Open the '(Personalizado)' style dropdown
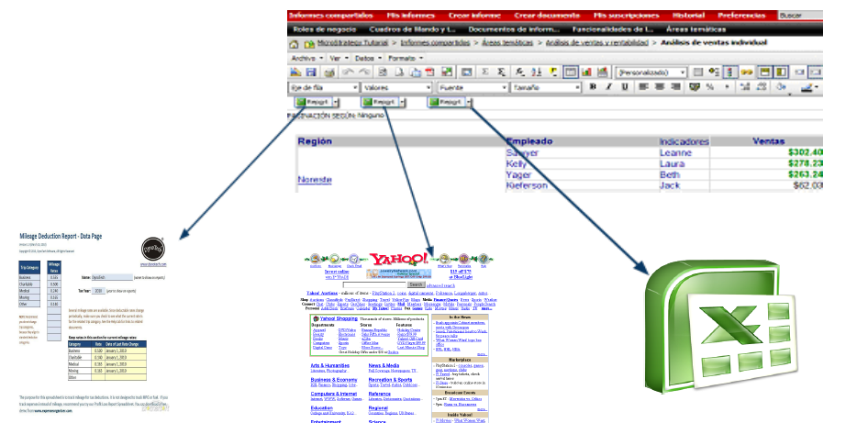Screen dimensions: 868x423 click(x=651, y=72)
